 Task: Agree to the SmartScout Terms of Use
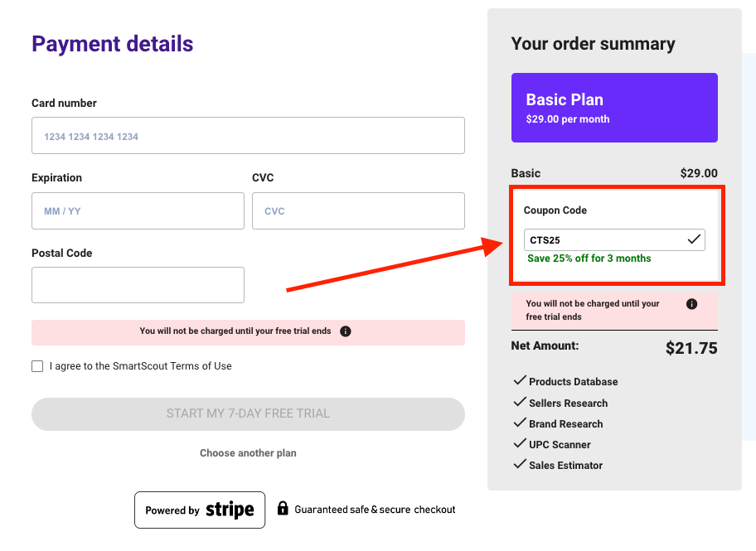[x=37, y=366]
